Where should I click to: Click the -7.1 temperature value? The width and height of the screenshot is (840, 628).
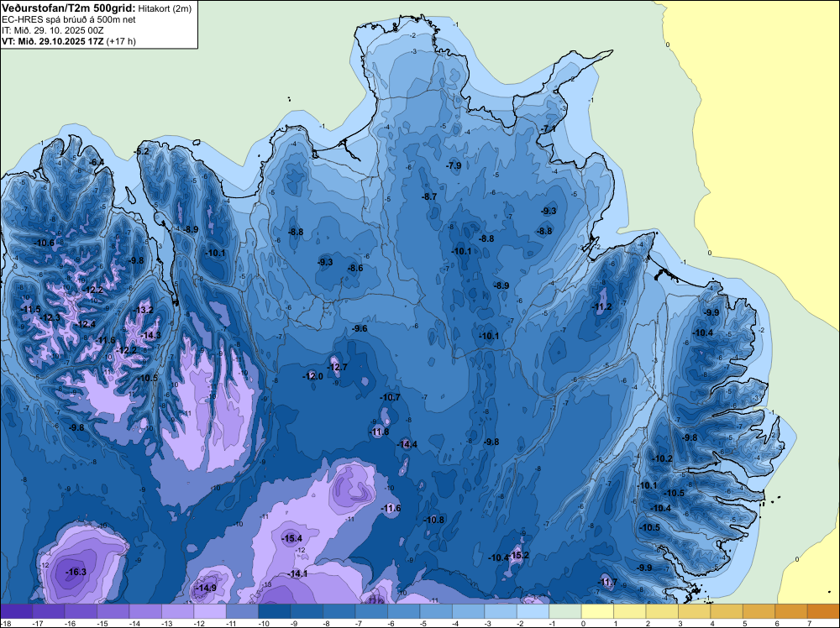coord(548,128)
